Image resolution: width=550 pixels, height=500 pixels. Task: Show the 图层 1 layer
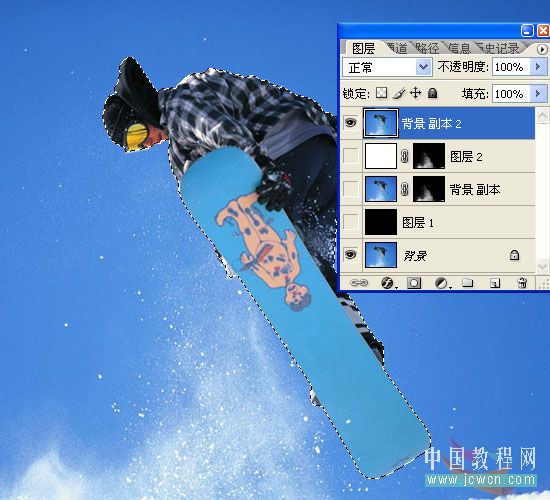coord(351,222)
